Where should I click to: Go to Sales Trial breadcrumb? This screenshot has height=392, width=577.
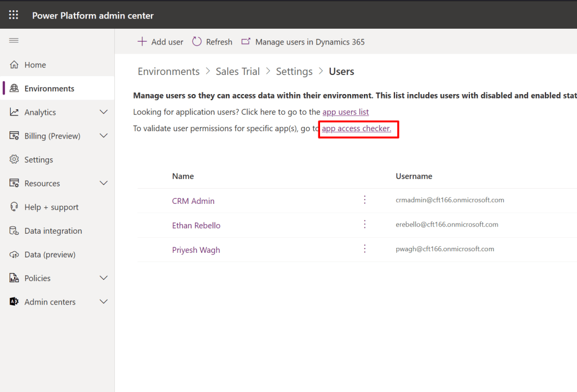(238, 72)
